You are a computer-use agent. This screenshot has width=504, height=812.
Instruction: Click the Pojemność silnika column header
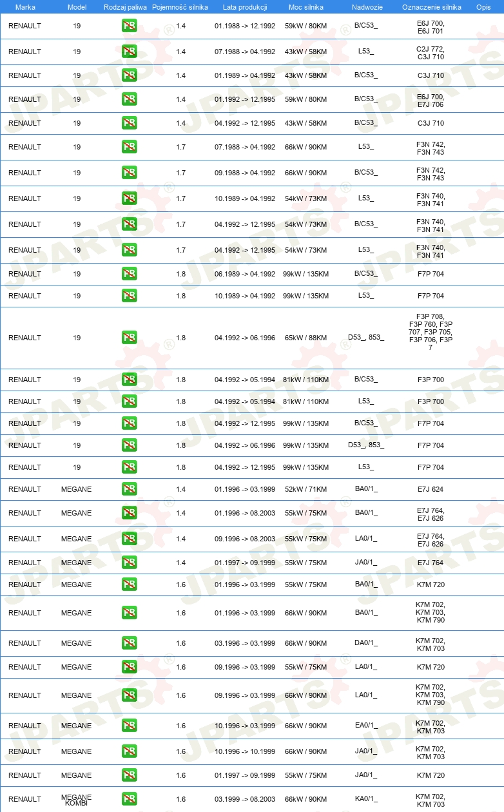coord(180,7)
